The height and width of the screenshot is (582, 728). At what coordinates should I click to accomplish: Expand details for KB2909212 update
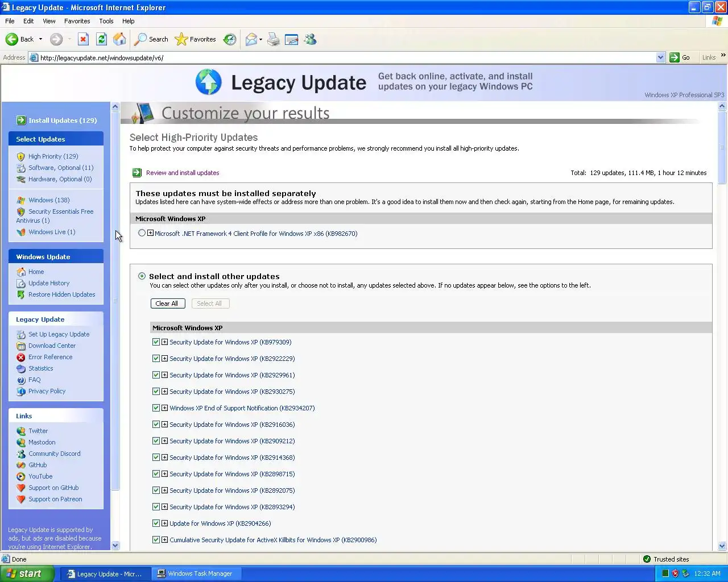coord(164,441)
